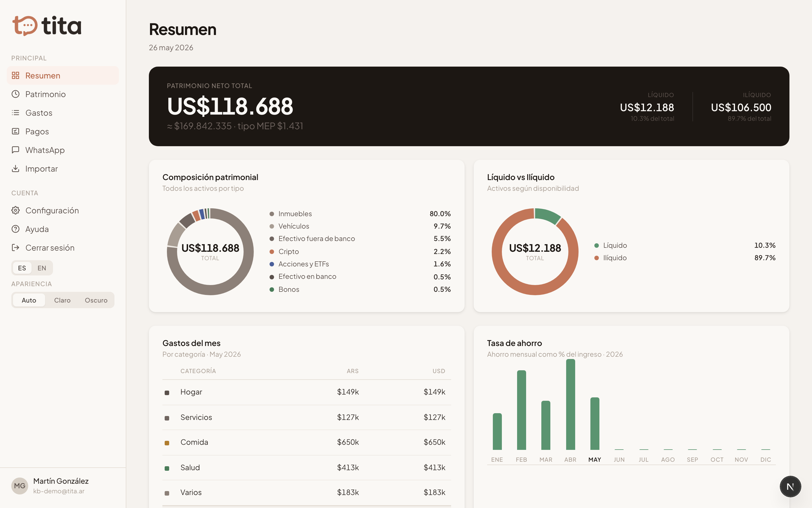812x508 pixels.
Task: Click the USD column header
Action: click(439, 371)
